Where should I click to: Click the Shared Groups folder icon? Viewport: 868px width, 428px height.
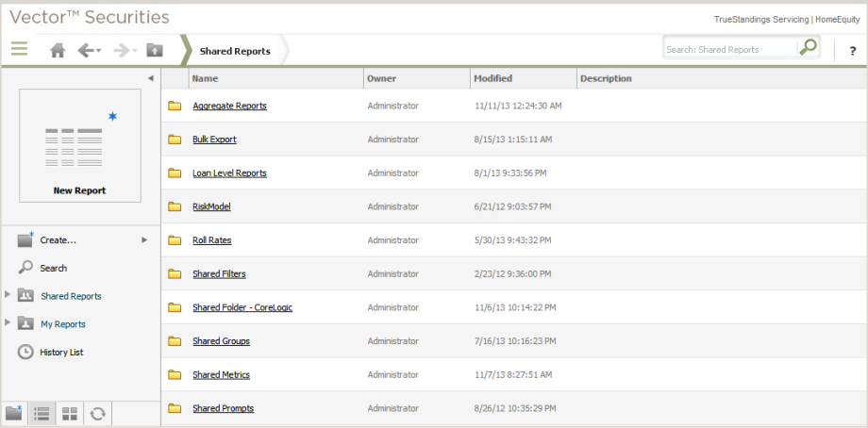(175, 341)
